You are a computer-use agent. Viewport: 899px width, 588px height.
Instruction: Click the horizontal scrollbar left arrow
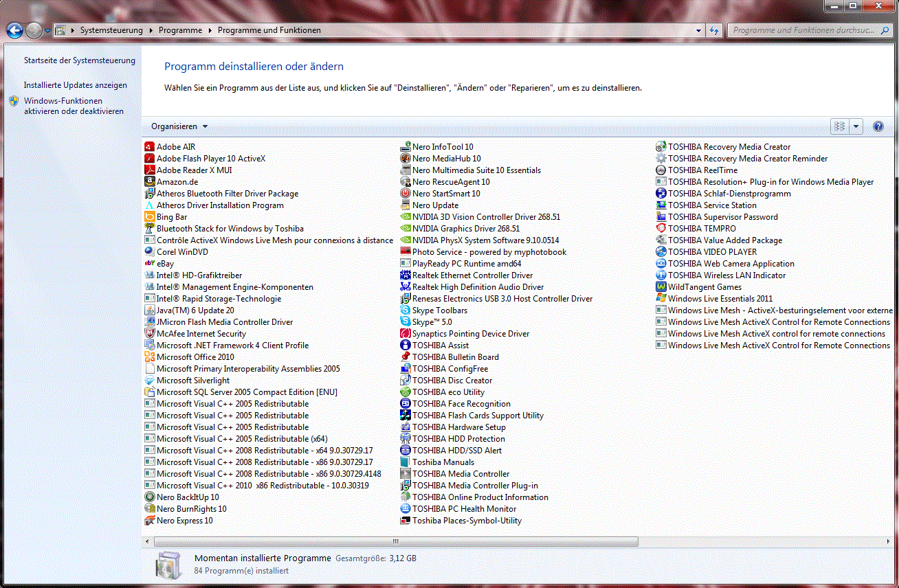click(148, 542)
